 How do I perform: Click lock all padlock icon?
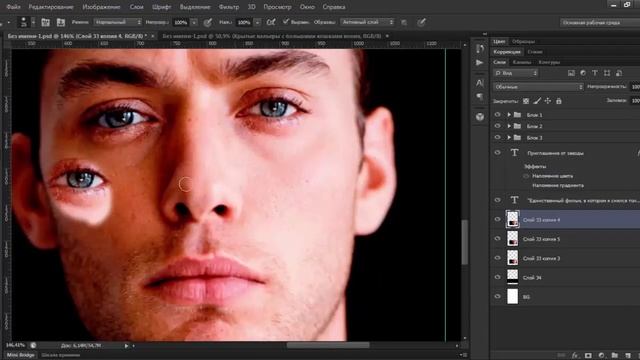[559, 101]
